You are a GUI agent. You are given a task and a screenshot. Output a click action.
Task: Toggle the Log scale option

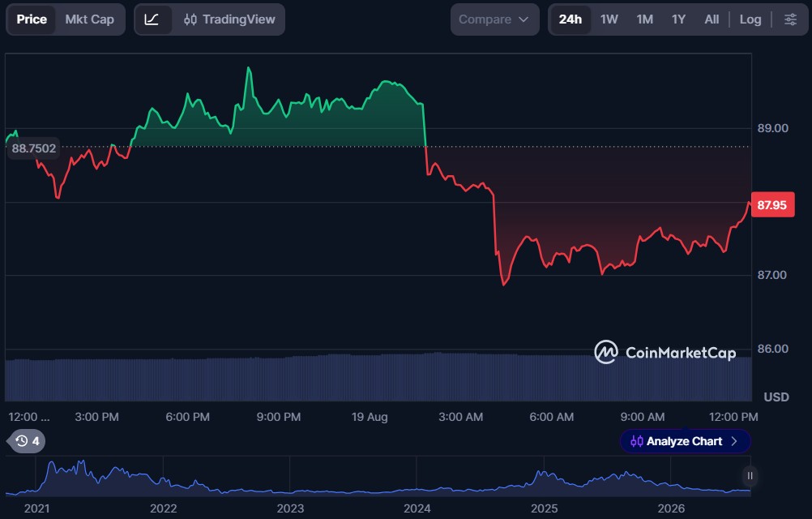[x=750, y=19]
